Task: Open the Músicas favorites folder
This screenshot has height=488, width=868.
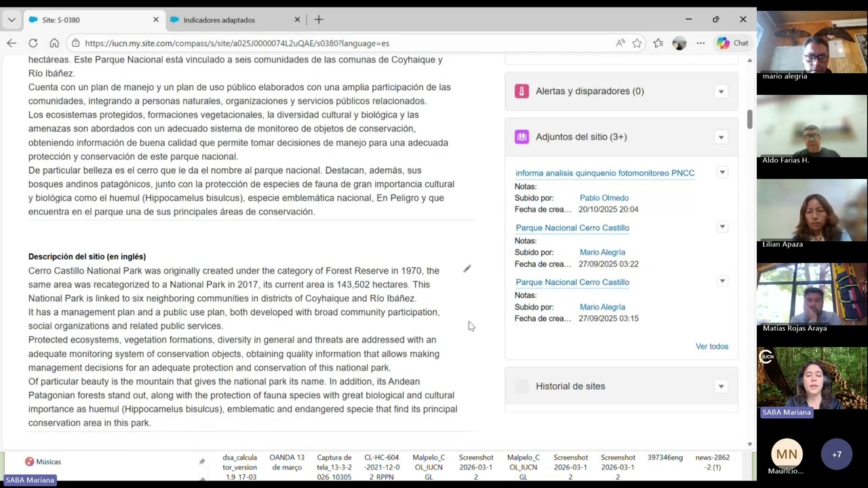Action: pos(43,462)
